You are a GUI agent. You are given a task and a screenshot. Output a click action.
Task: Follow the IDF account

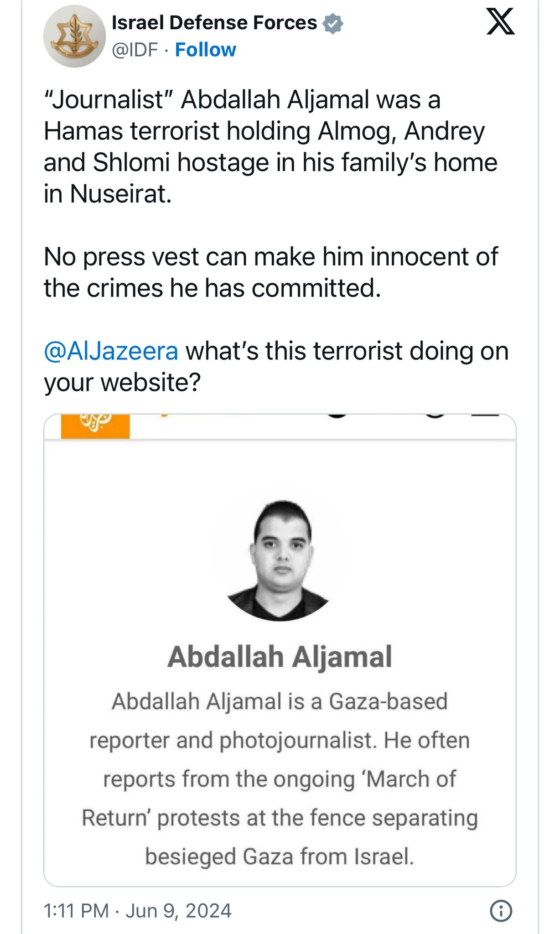(x=205, y=50)
